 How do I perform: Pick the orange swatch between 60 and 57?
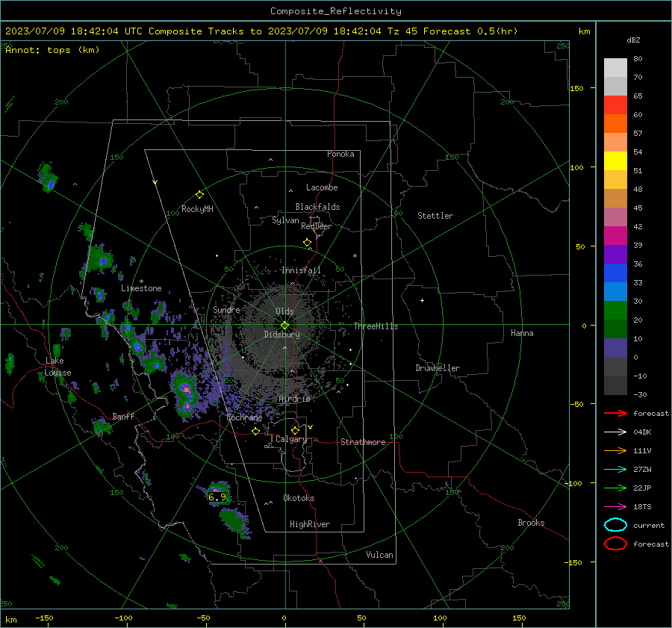(x=615, y=124)
